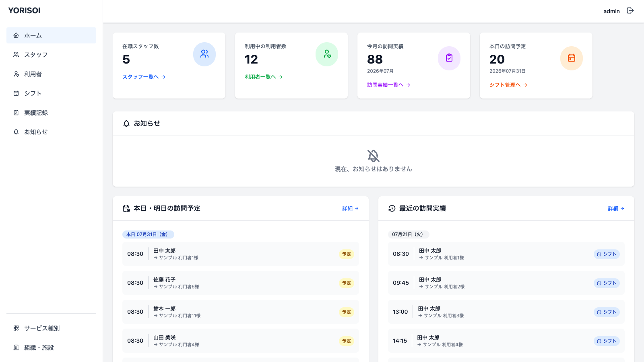
Task: Click 予定 badge for 佐藤 花子 visit
Action: [x=347, y=283]
